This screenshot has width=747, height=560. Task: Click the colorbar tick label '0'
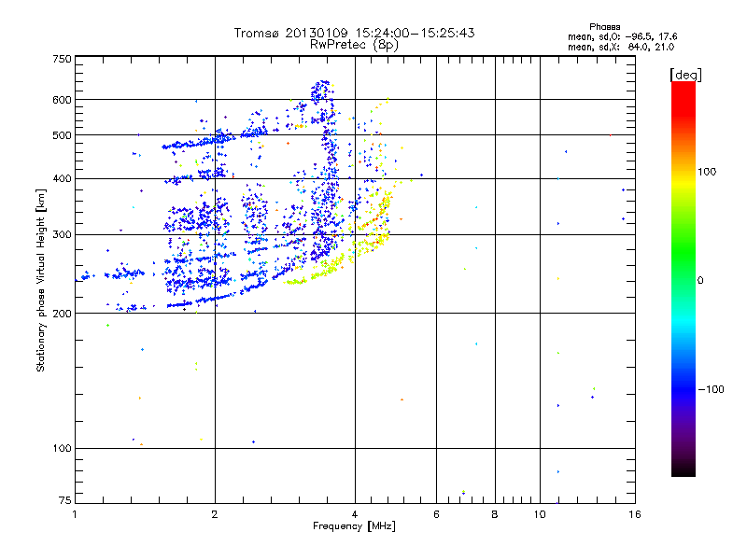pos(700,281)
